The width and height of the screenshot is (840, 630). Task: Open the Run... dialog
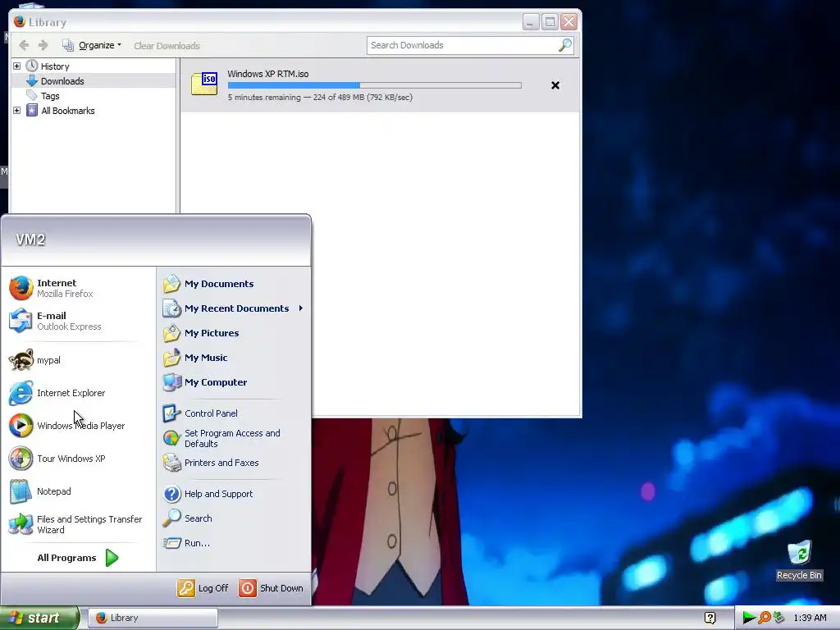[x=186, y=543]
